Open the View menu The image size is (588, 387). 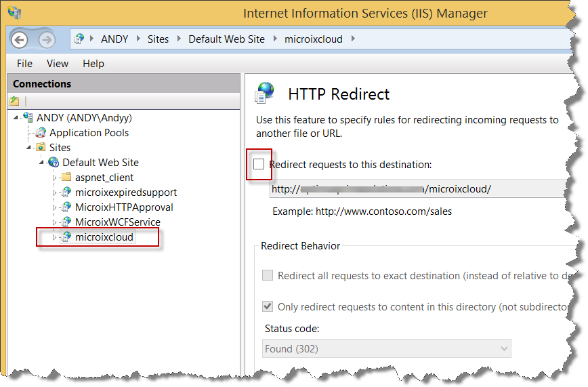58,64
